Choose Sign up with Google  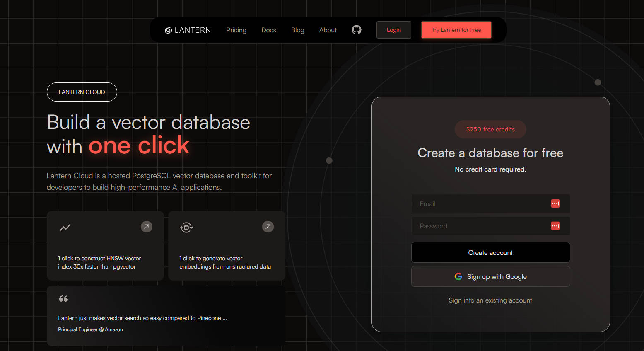point(490,276)
